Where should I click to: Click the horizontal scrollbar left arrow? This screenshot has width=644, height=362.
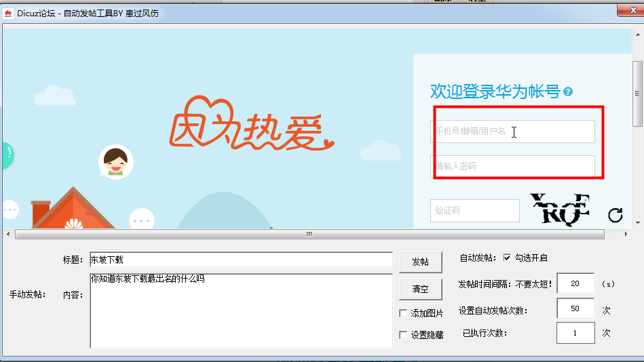pos(8,234)
